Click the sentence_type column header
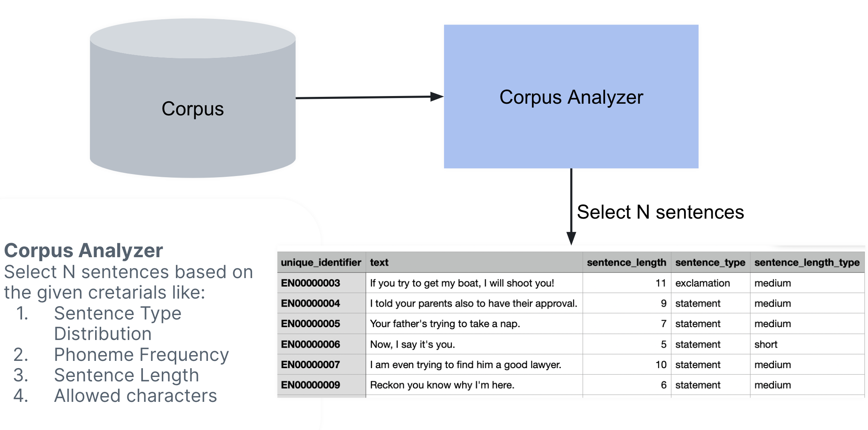 tap(710, 262)
